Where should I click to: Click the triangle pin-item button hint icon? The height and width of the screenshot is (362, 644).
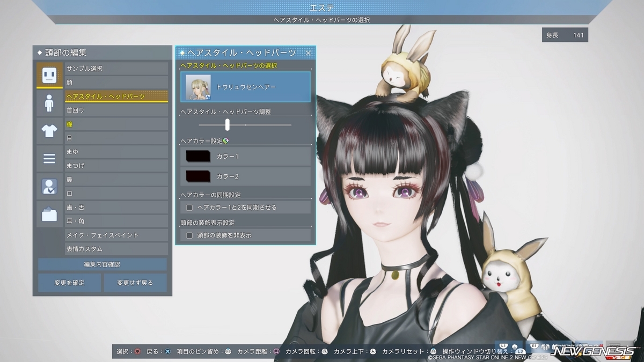[x=228, y=351]
